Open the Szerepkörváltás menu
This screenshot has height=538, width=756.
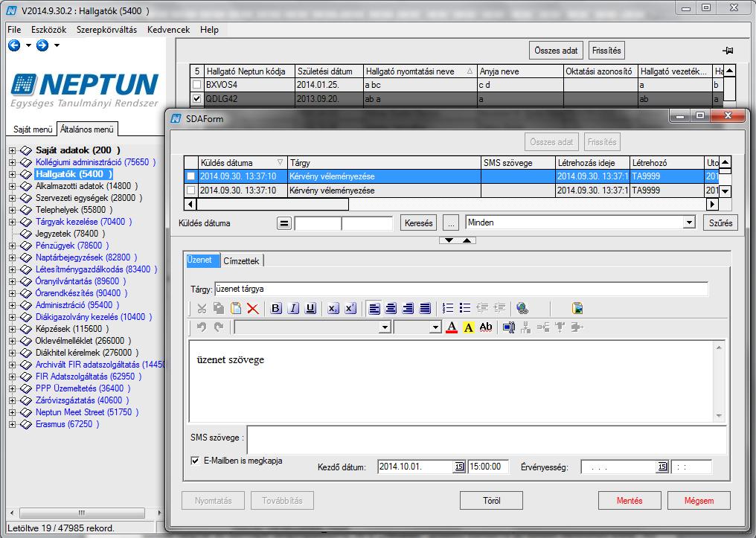106,30
